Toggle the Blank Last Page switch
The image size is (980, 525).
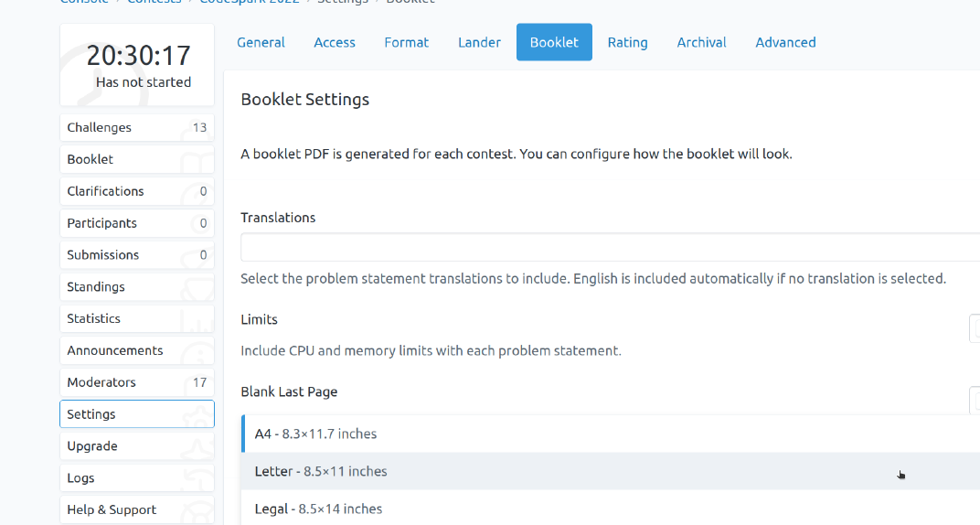click(975, 400)
